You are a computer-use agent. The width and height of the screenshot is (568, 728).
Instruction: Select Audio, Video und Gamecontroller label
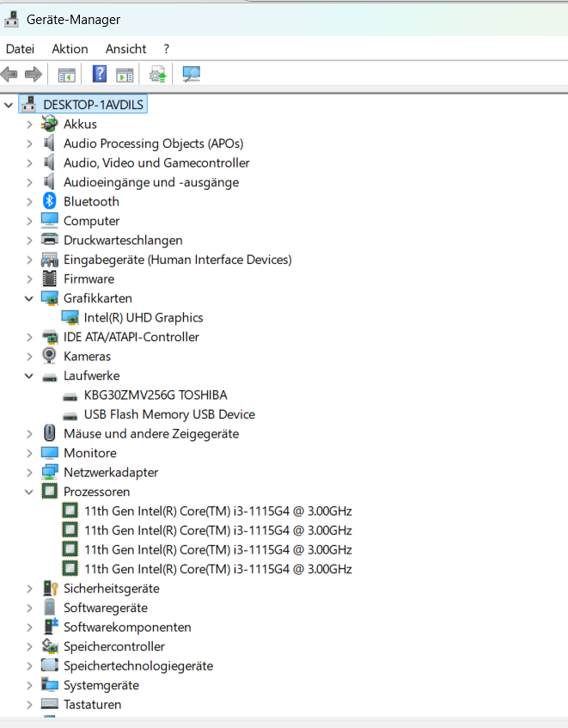click(x=156, y=162)
